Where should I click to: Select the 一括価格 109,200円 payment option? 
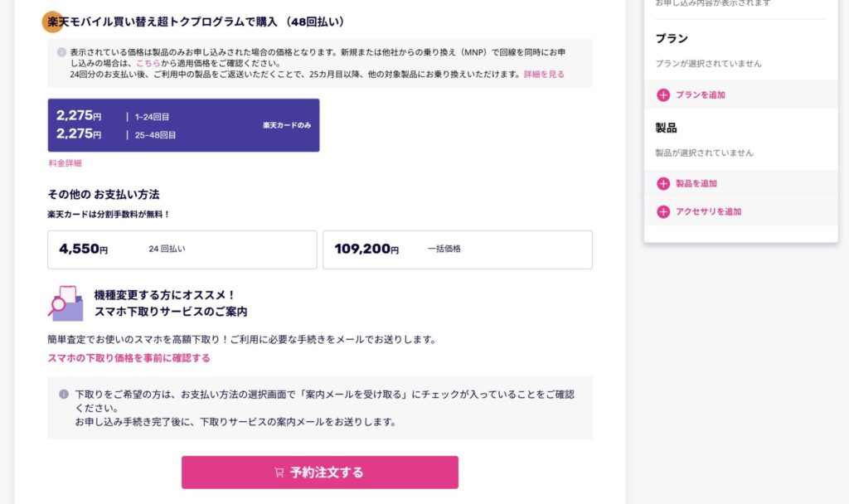tap(457, 250)
